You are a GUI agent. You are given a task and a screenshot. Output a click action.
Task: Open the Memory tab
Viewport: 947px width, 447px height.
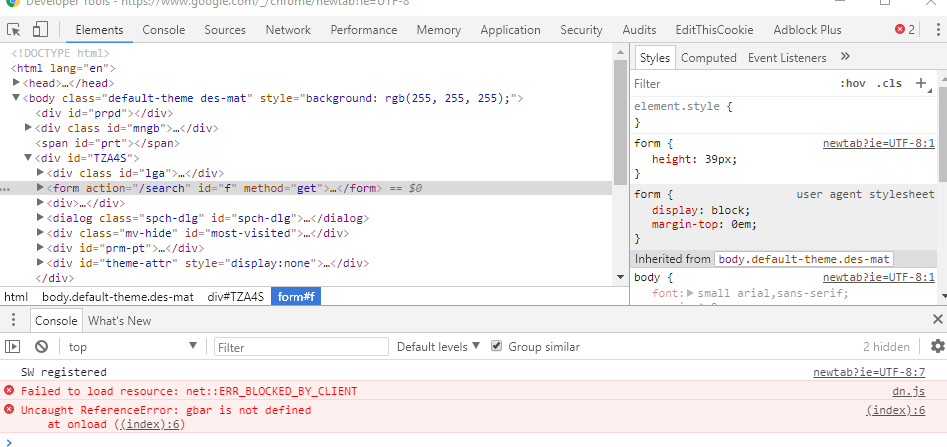tap(438, 30)
